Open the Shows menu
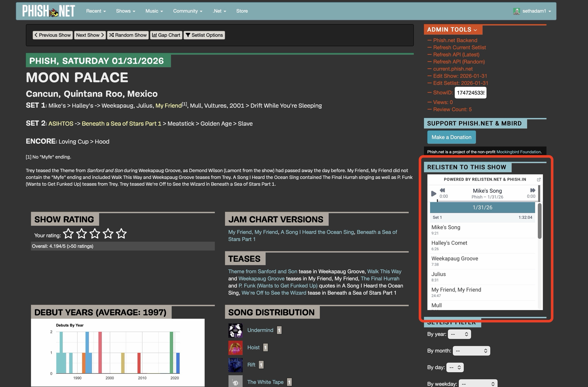 coord(126,11)
